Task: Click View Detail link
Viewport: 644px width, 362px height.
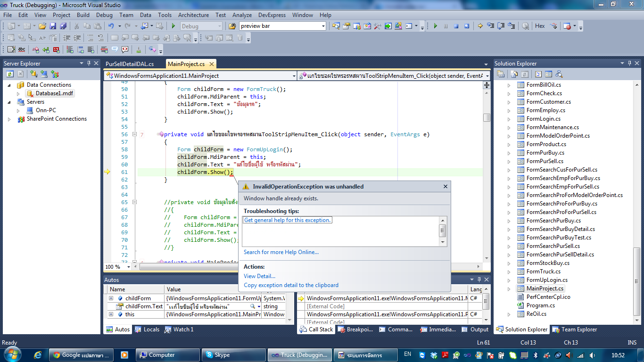Action: tap(259, 276)
